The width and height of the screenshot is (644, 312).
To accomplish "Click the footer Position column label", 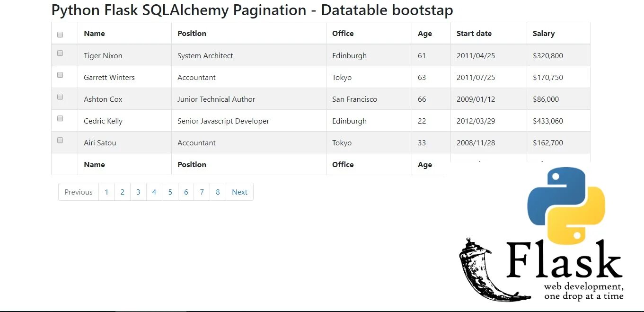I will pyautogui.click(x=192, y=164).
